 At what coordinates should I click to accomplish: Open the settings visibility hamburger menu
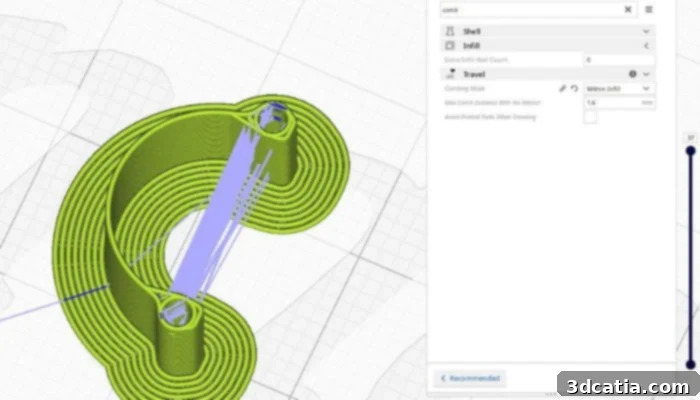coord(649,9)
